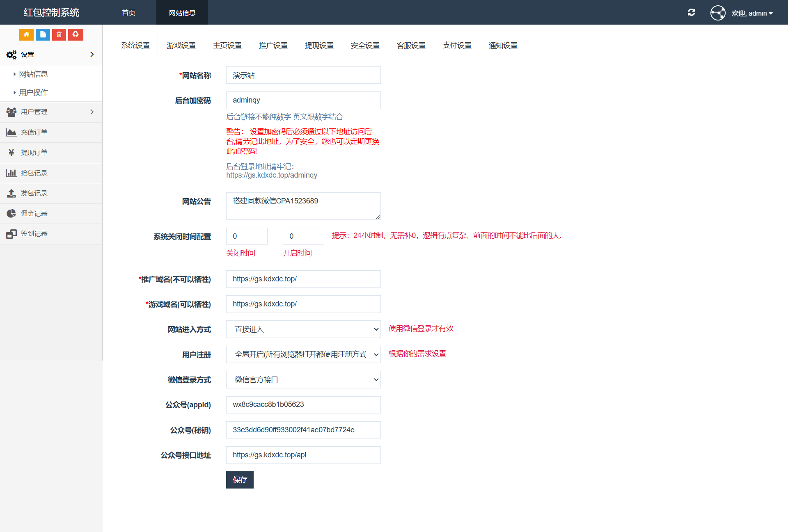Viewport: 788px width, 532px height.
Task: Open 签到记录 in the sidebar
Action: [x=34, y=233]
